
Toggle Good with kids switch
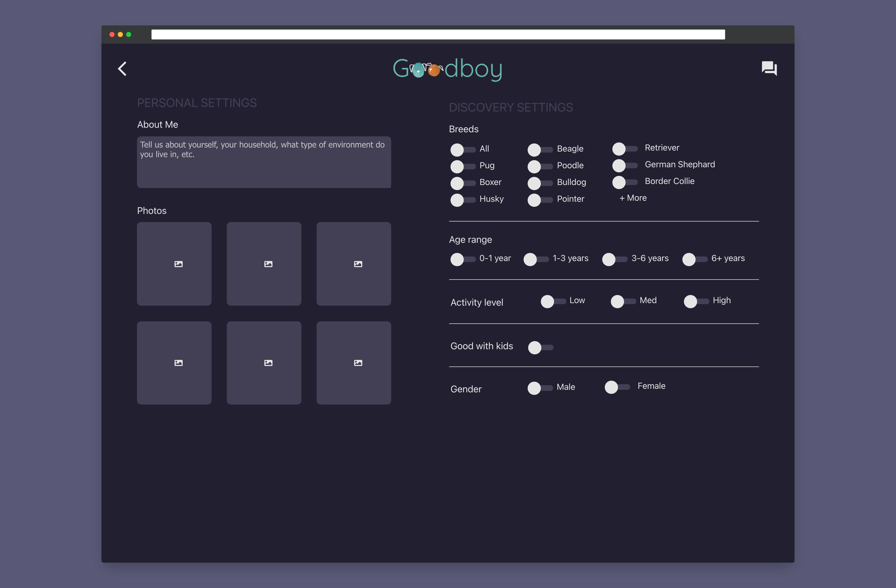540,348
